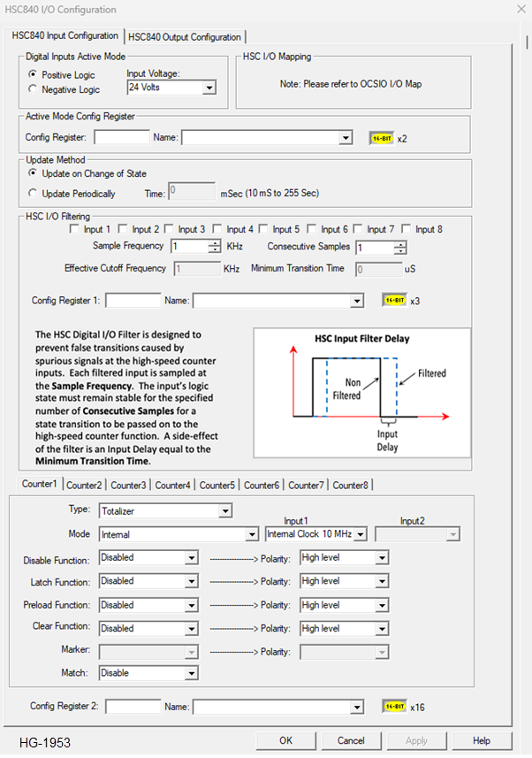Click the 16-BIT icon next to Config Register 1
The image size is (532, 758).
[x=395, y=300]
